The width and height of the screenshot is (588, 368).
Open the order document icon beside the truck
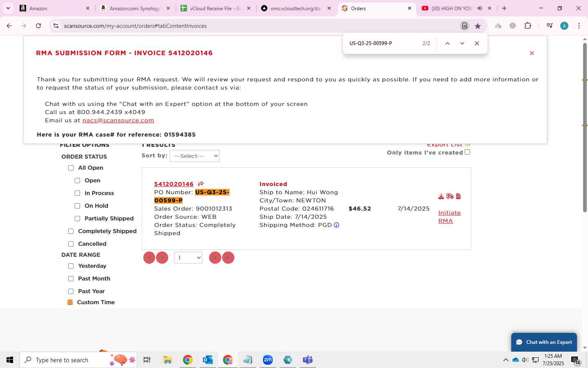pos(458,196)
